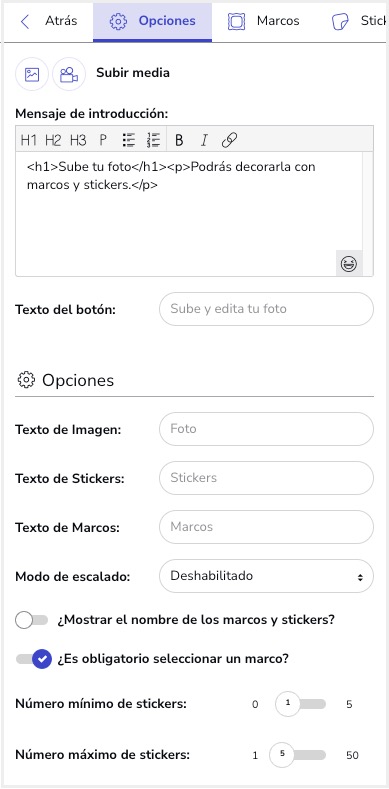Apply H2 heading format in editor
Viewport: 389px width, 789px height.
pos(53,140)
